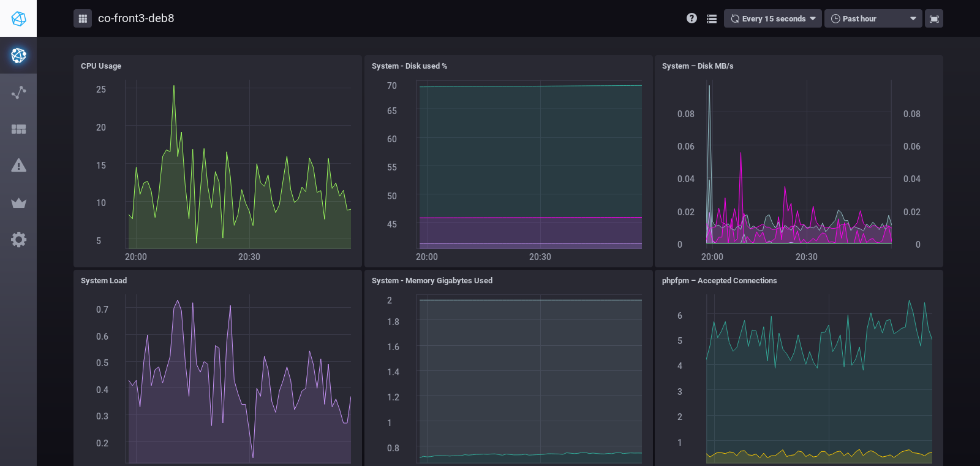Click the co-front3-deb8 host title
Image resolution: width=980 pixels, height=466 pixels.
[x=136, y=18]
